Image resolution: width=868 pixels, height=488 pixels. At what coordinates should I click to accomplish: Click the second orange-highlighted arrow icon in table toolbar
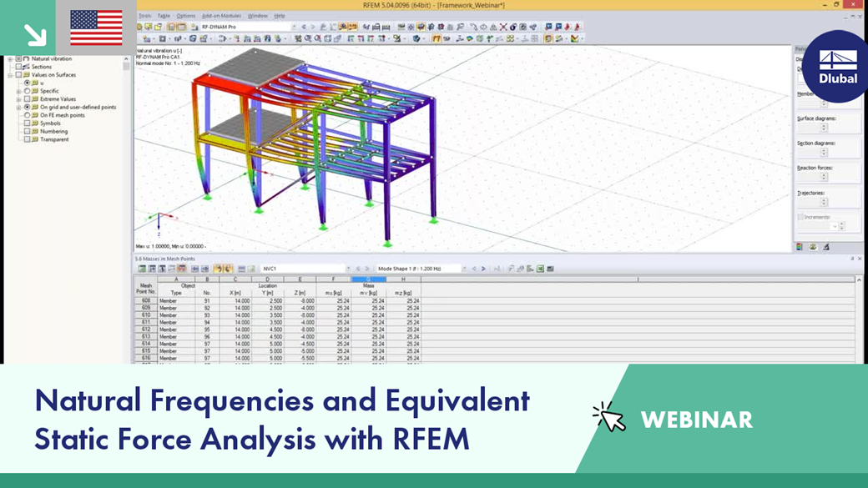pyautogui.click(x=228, y=269)
